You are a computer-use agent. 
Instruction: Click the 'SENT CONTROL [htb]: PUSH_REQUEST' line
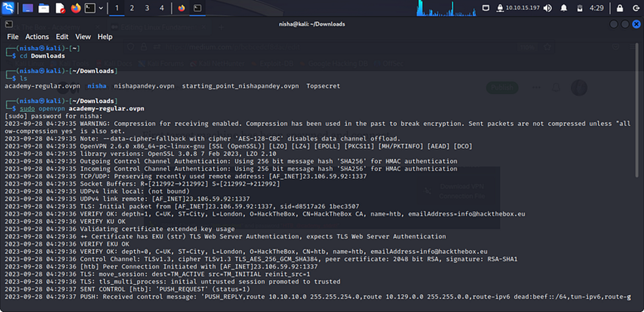tap(127, 289)
